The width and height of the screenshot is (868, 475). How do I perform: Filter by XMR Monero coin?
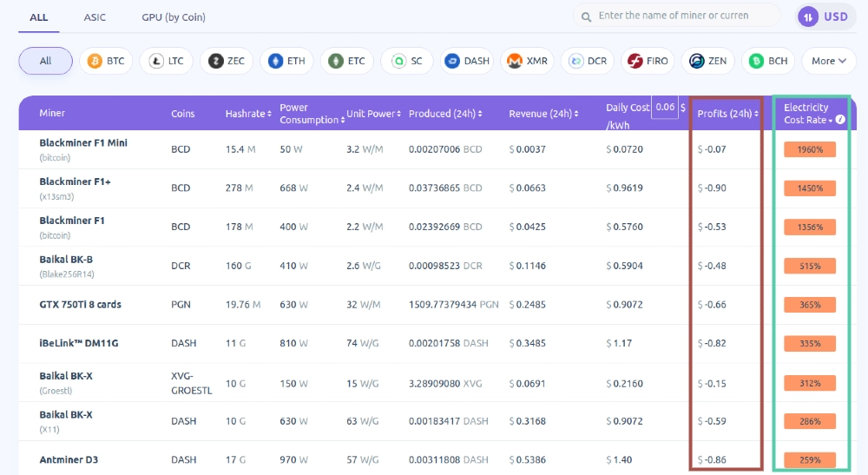tap(527, 61)
